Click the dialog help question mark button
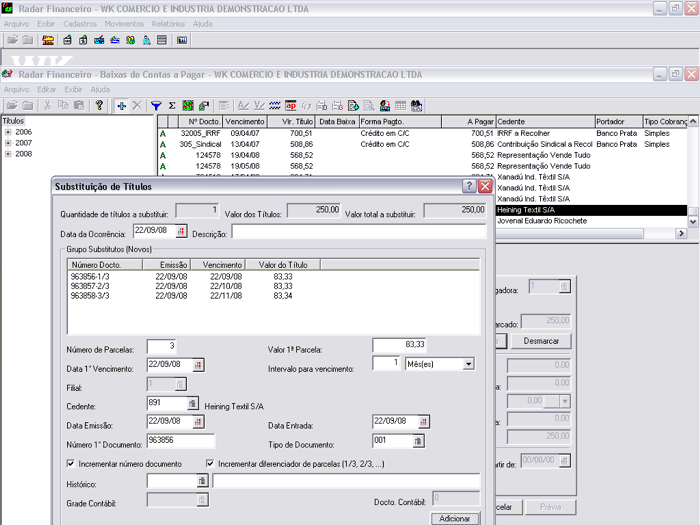The image size is (700, 525). click(469, 186)
